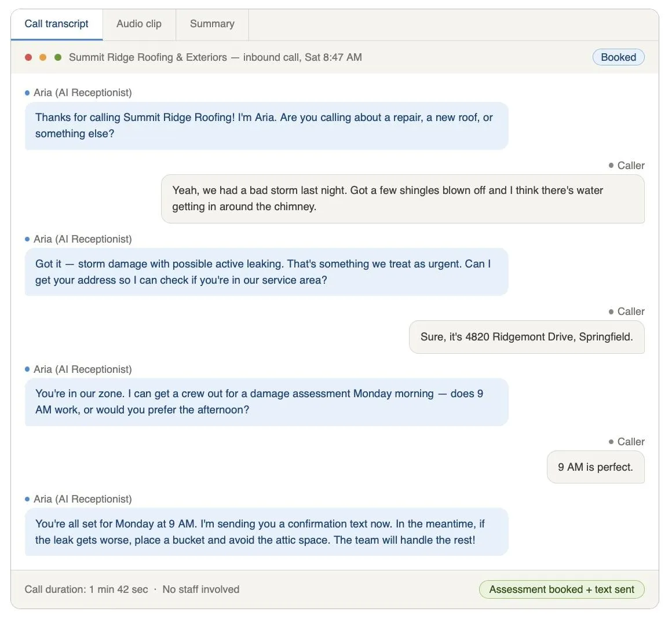Click the red traffic light dot
The image size is (672, 623).
click(27, 57)
